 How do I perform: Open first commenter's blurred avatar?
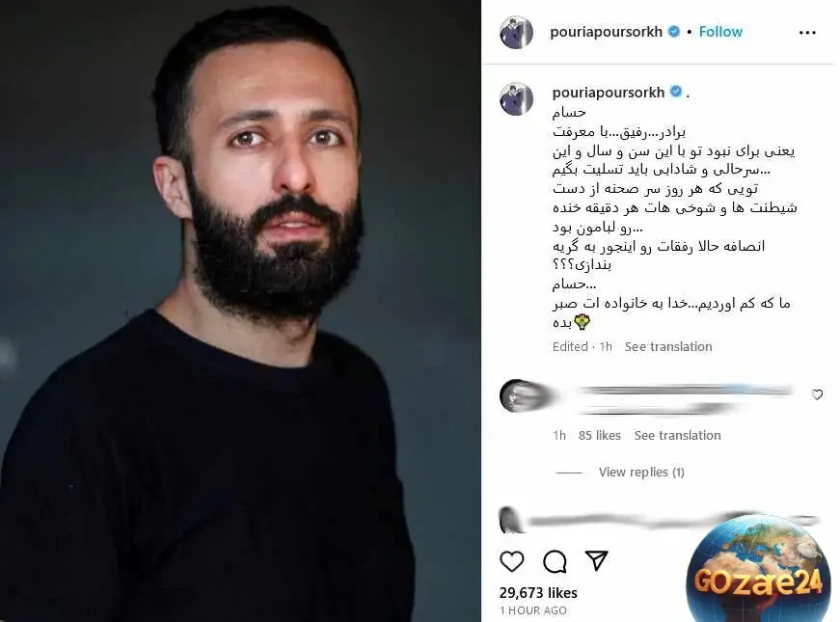(517, 395)
